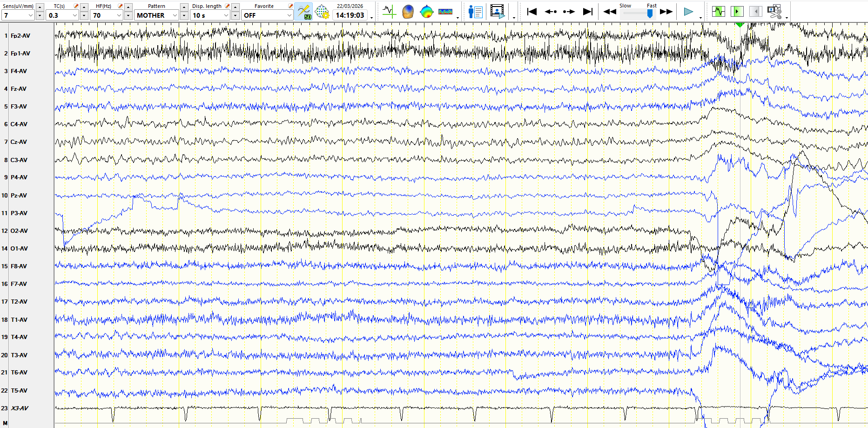The height and width of the screenshot is (428, 868).
Task: Select the next Pattern with down arrow
Action: point(184,15)
